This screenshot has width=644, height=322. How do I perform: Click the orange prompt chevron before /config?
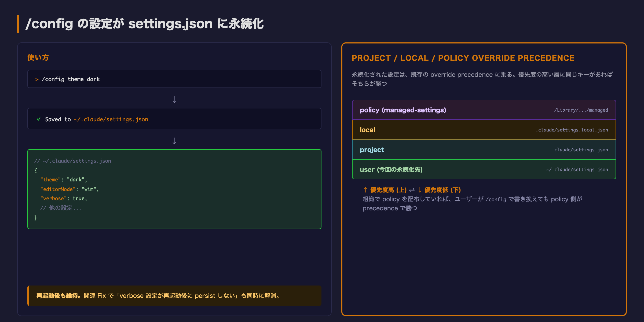click(x=37, y=79)
